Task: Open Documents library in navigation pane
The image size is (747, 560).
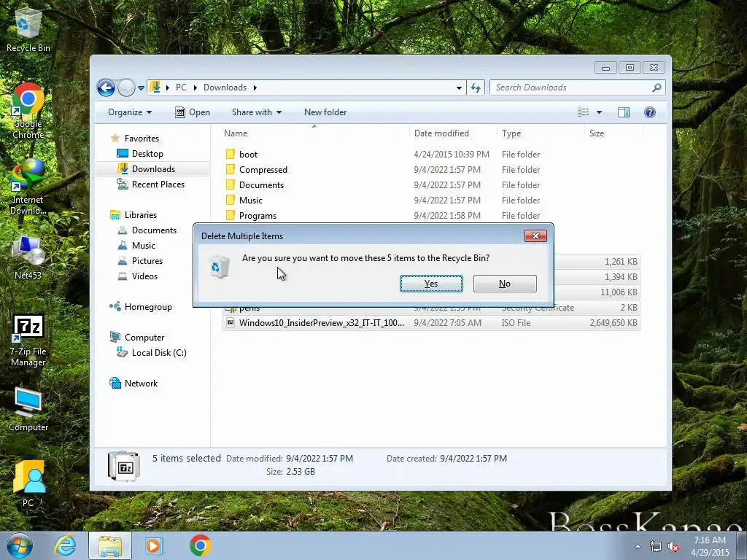Action: (x=147, y=230)
